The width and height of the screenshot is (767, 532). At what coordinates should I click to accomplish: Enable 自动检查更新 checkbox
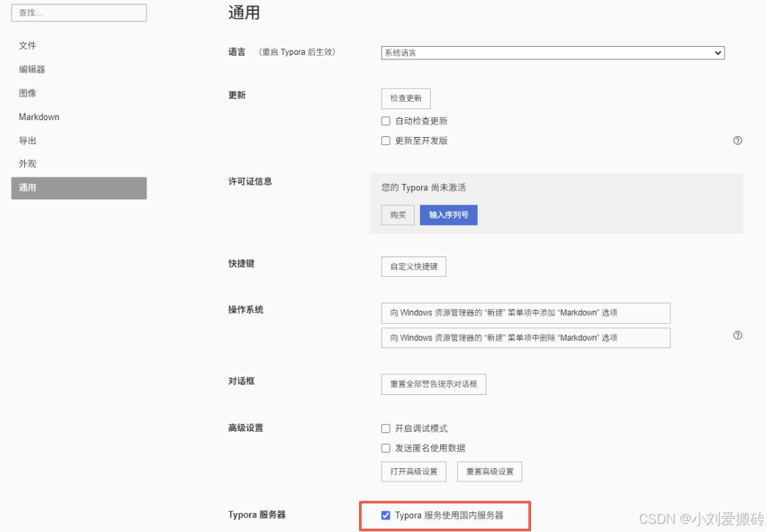(385, 121)
